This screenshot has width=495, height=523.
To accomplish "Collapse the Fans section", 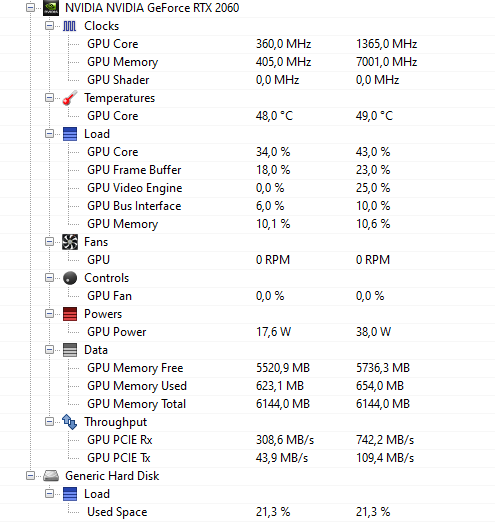I will pyautogui.click(x=49, y=242).
